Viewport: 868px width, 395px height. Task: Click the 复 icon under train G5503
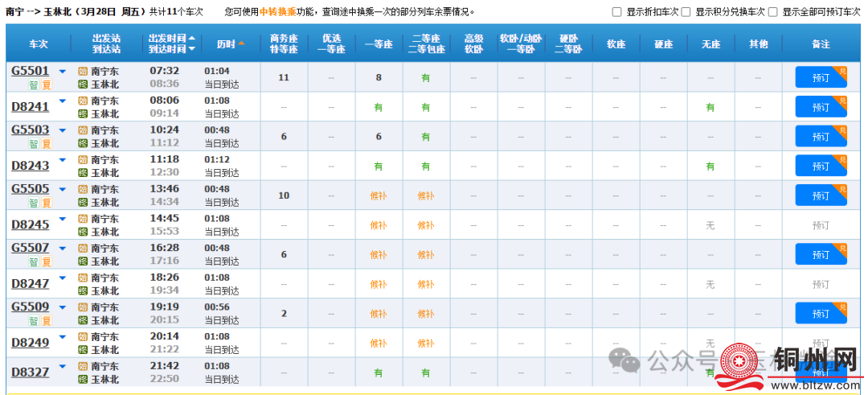coord(47,144)
